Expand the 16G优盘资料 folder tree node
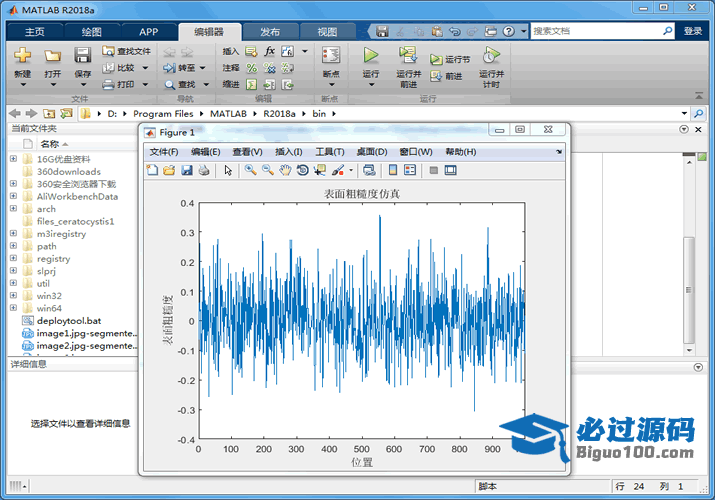This screenshot has width=715, height=500. click(13, 159)
